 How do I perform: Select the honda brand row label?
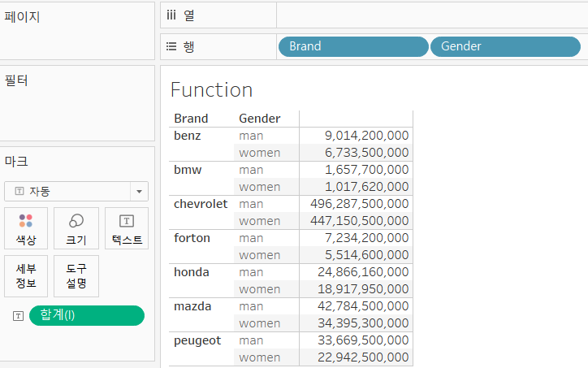[191, 272]
